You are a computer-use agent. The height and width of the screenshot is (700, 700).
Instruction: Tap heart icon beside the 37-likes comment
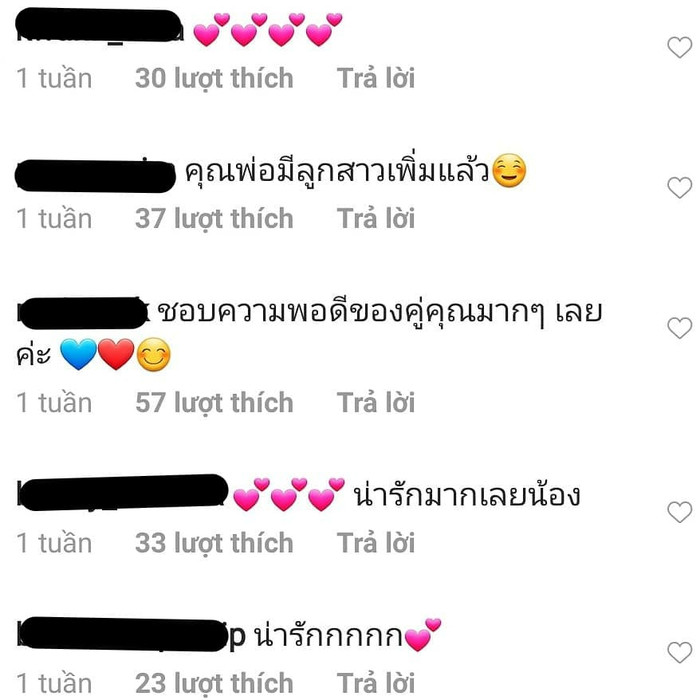679,188
